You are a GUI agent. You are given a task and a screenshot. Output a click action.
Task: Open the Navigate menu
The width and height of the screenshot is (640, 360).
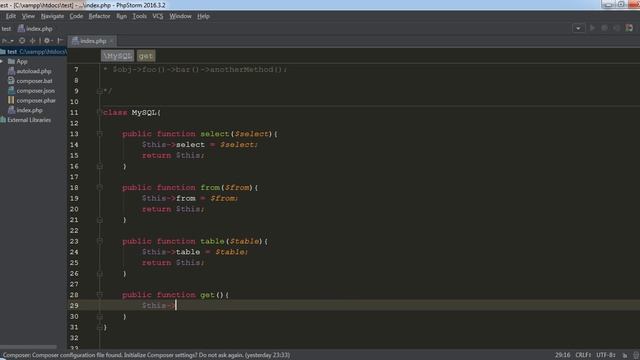pos(52,16)
